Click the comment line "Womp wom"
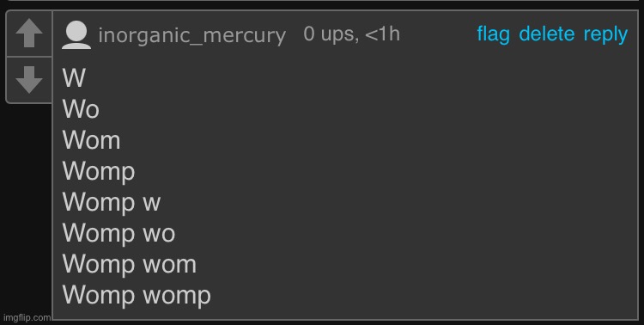The width and height of the screenshot is (644, 325). 130,265
